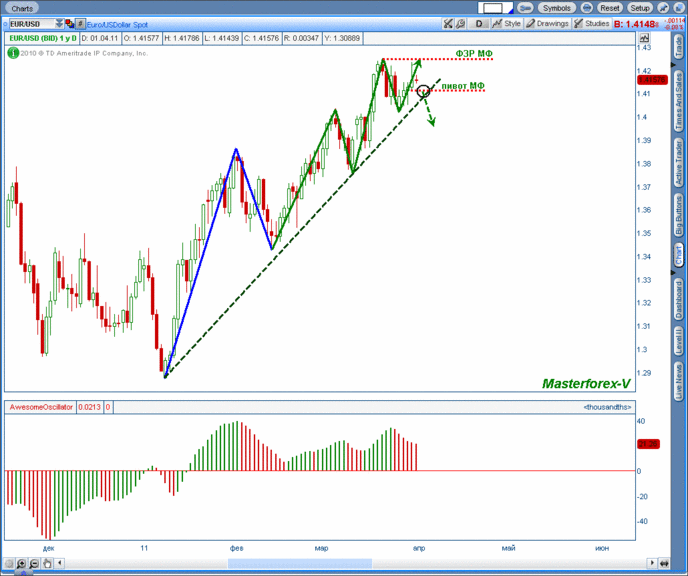Click the mini chart icon above price axis
This screenshot has width=688, height=576.
click(644, 38)
